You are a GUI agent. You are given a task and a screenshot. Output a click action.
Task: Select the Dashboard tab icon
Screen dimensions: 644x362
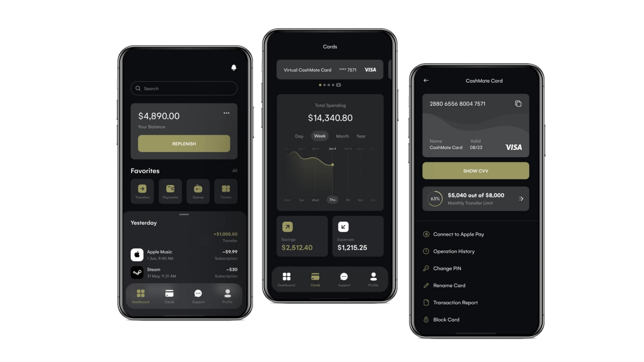141,293
